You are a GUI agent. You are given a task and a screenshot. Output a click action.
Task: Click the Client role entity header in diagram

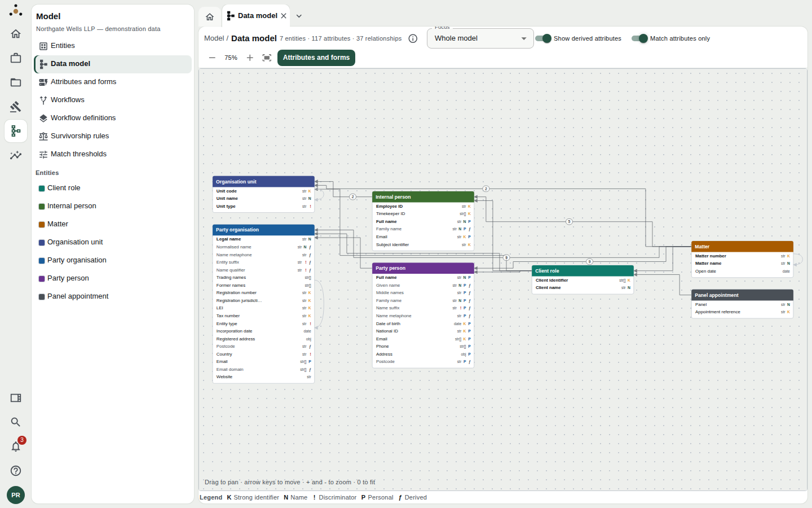point(582,271)
